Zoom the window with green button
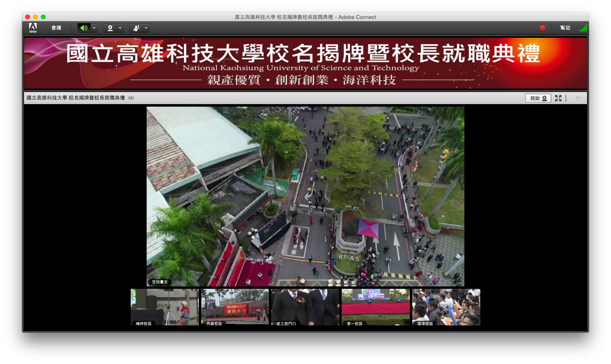611x364 pixels. pyautogui.click(x=43, y=17)
